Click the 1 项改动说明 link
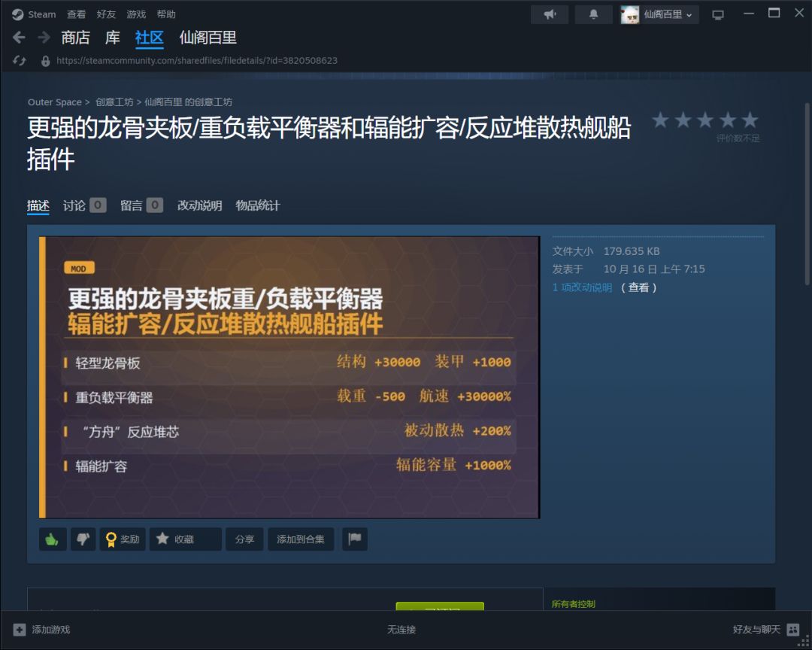812x650 pixels. [x=582, y=287]
